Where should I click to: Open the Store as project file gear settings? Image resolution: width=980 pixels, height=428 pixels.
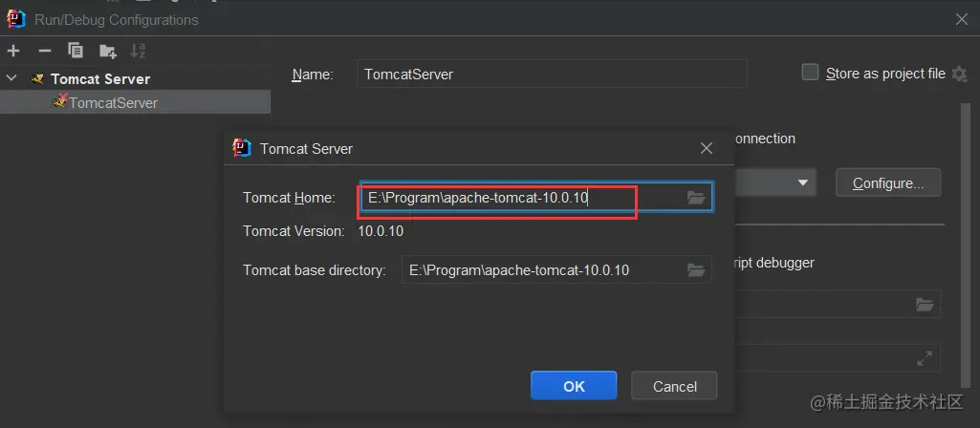(959, 74)
